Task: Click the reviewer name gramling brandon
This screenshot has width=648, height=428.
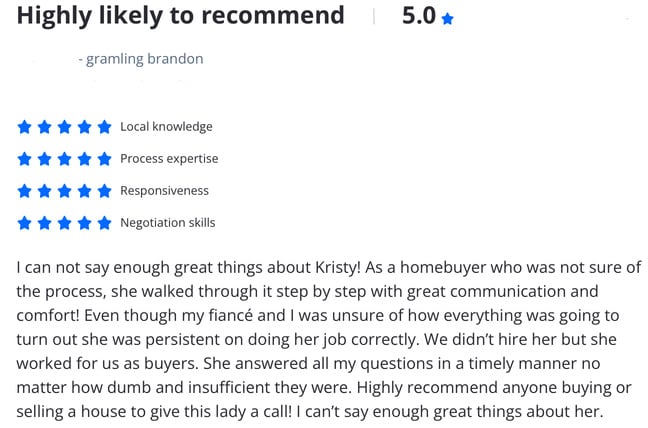Action: point(144,59)
